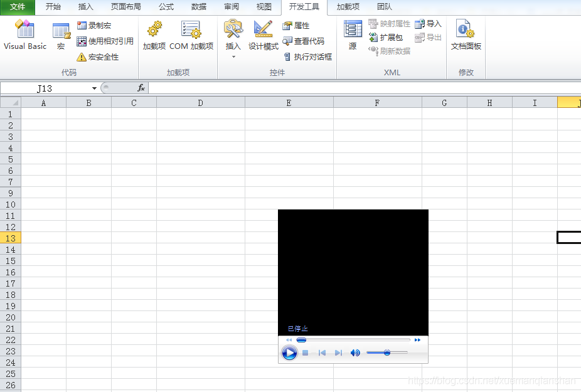Open 属性 properties panel
The width and height of the screenshot is (581, 392).
(x=296, y=26)
